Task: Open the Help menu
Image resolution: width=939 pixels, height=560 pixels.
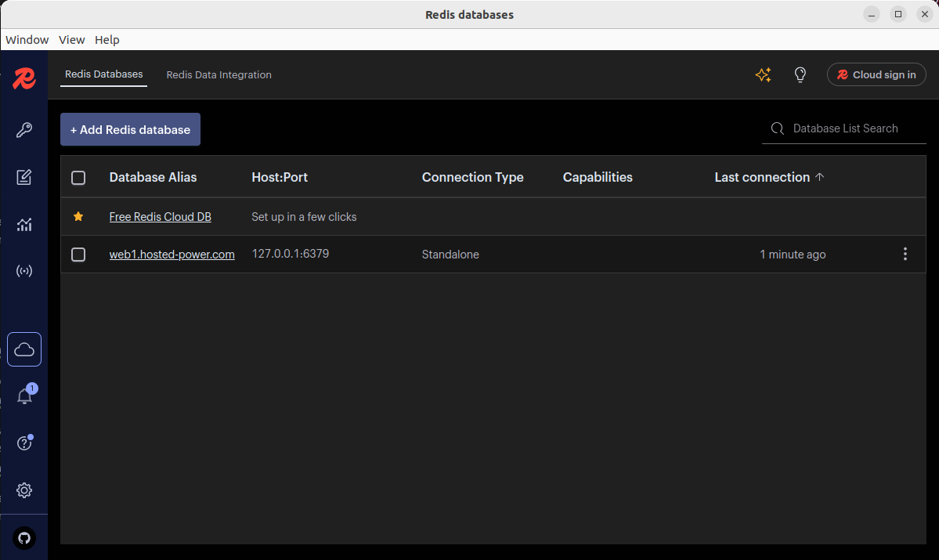Action: click(x=107, y=39)
